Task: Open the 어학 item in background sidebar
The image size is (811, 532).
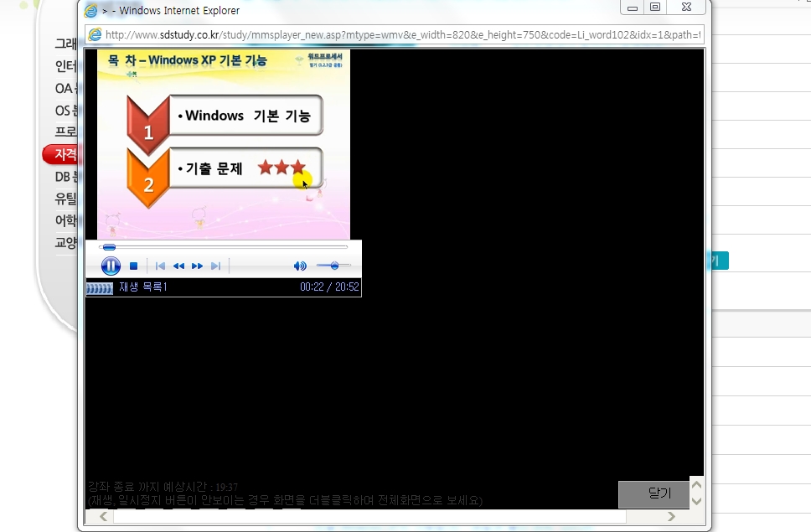Action: (x=65, y=221)
